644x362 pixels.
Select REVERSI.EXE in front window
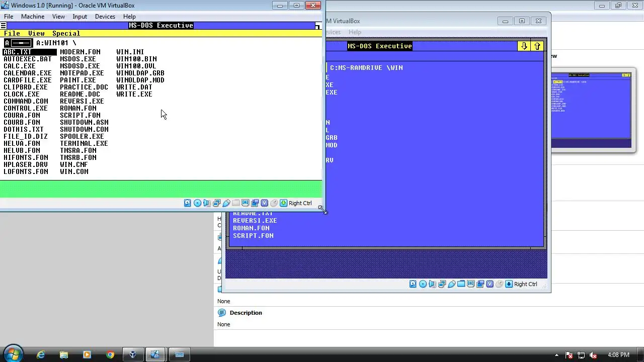pos(82,101)
